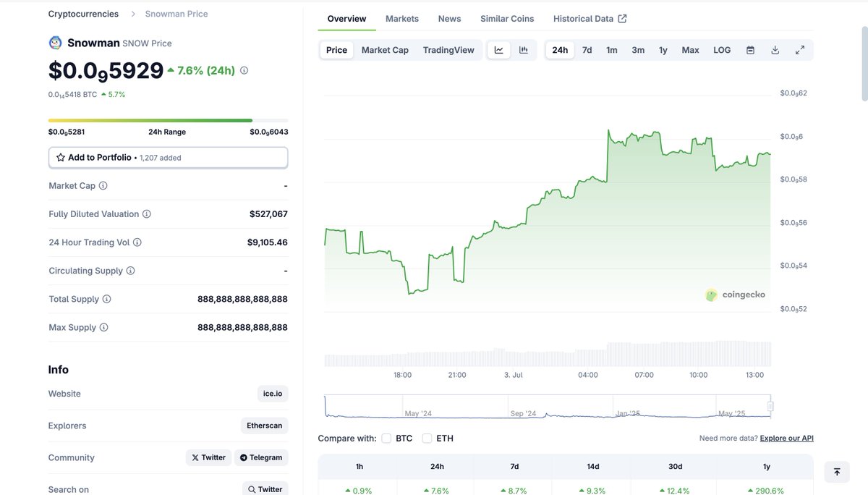
Task: Click the Max Supply info icon
Action: click(x=103, y=327)
